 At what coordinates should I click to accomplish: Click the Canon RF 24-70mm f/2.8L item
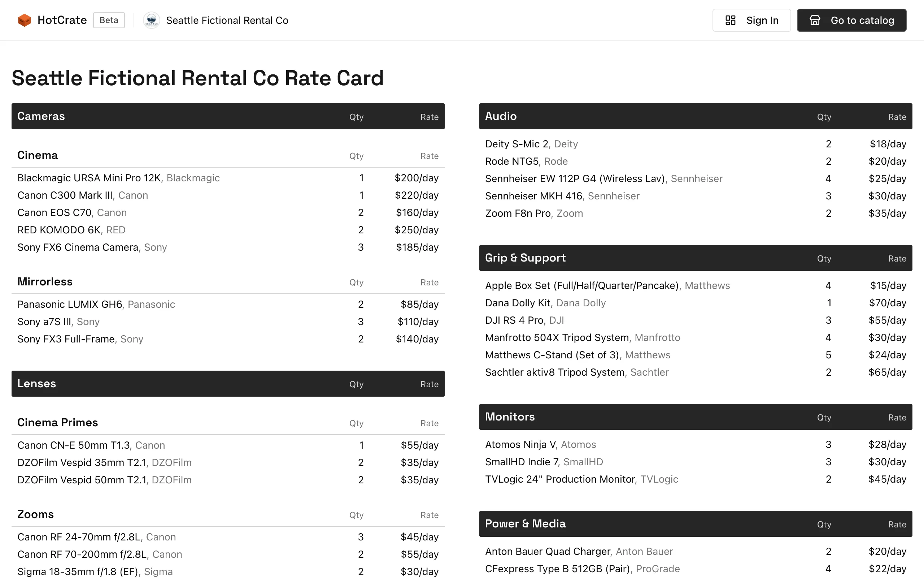pyautogui.click(x=228, y=537)
